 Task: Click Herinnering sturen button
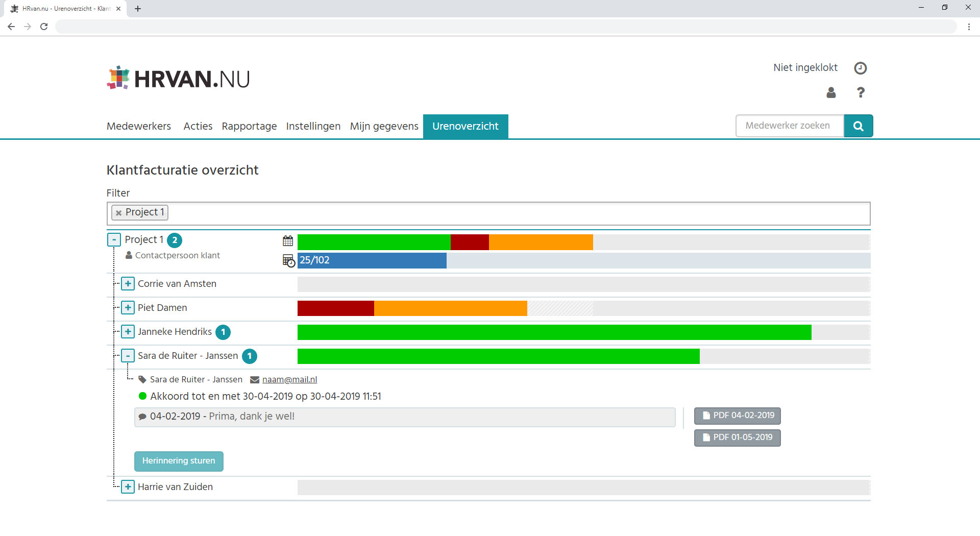click(179, 461)
